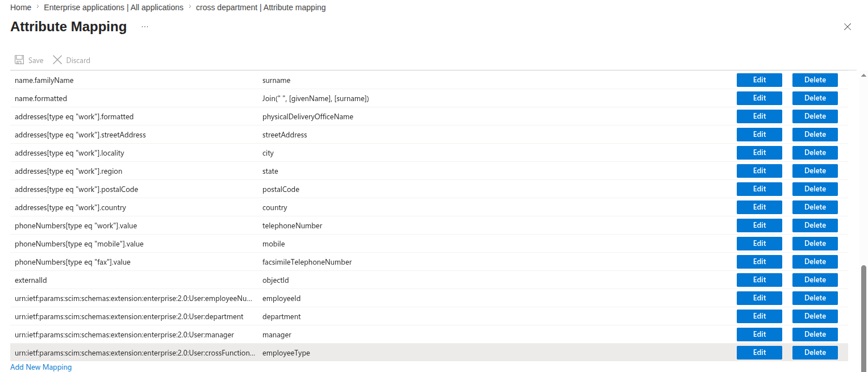868x372 pixels.
Task: Delete the streetAddress mapping
Action: click(x=815, y=135)
